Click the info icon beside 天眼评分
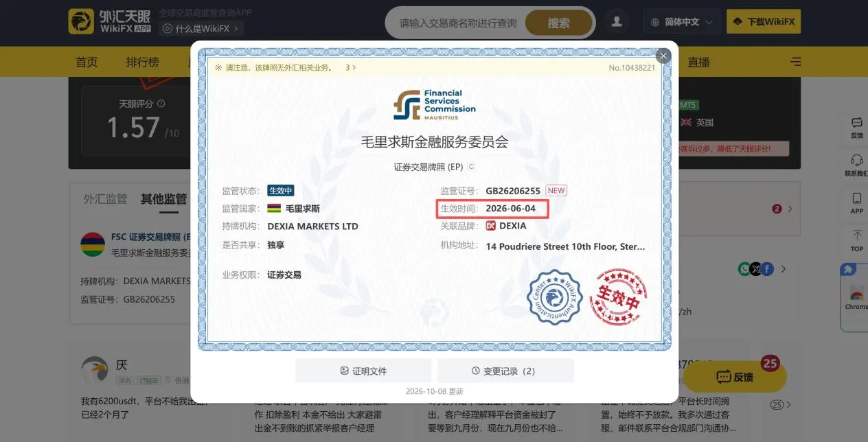 161,104
